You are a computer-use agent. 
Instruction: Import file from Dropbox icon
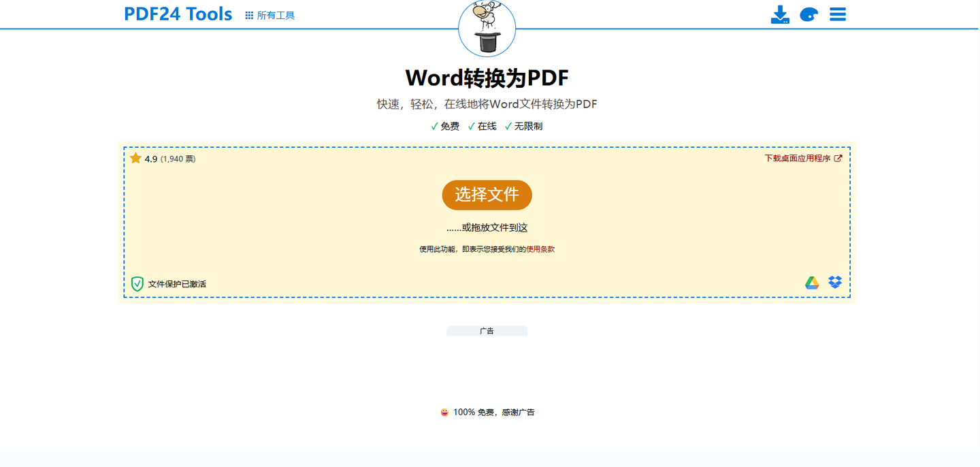click(835, 282)
